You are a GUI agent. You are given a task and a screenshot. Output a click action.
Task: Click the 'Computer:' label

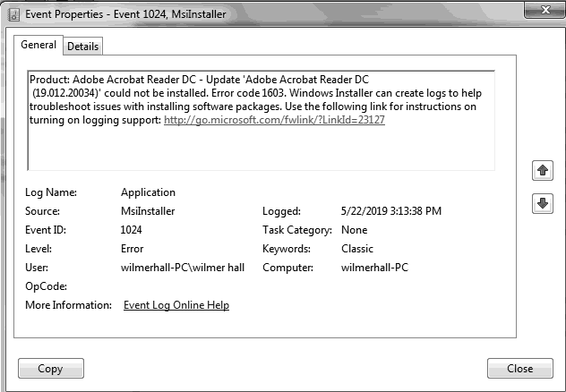click(x=287, y=268)
